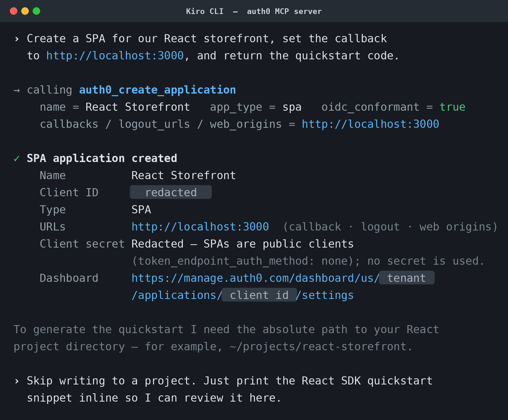Image resolution: width=508 pixels, height=420 pixels.
Task: Click the redacted Client ID badge
Action: 171,192
